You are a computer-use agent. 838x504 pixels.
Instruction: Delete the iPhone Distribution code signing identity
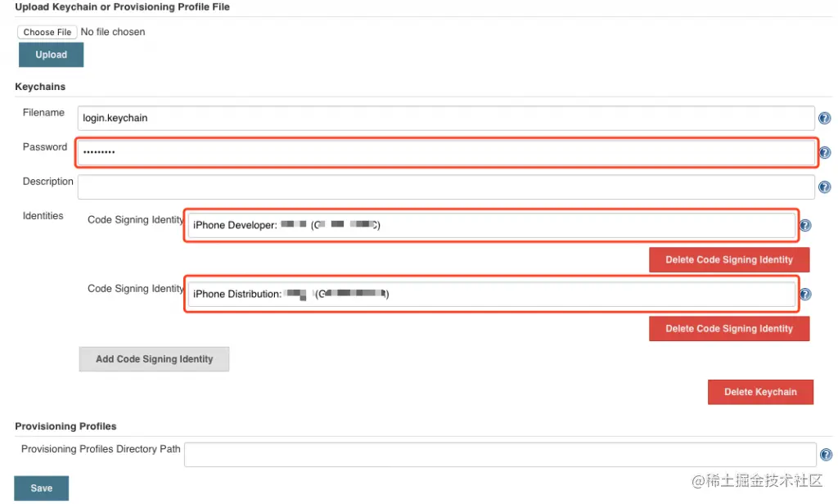(x=729, y=329)
